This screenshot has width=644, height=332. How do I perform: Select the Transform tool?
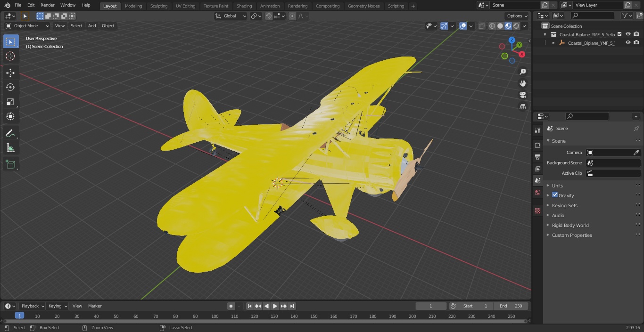pos(10,116)
